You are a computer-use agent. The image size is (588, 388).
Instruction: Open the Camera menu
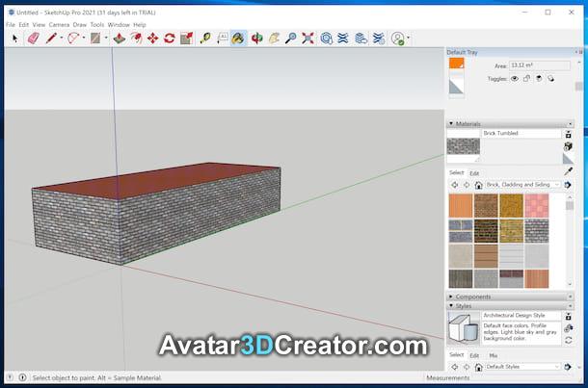(59, 25)
